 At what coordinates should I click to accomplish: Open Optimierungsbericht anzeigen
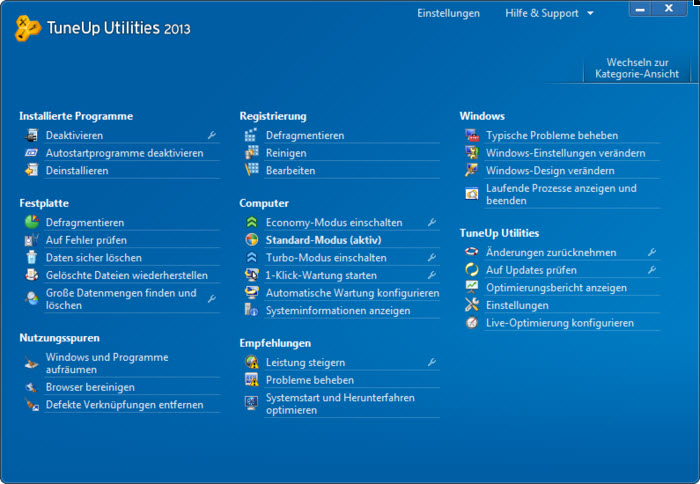(x=556, y=288)
